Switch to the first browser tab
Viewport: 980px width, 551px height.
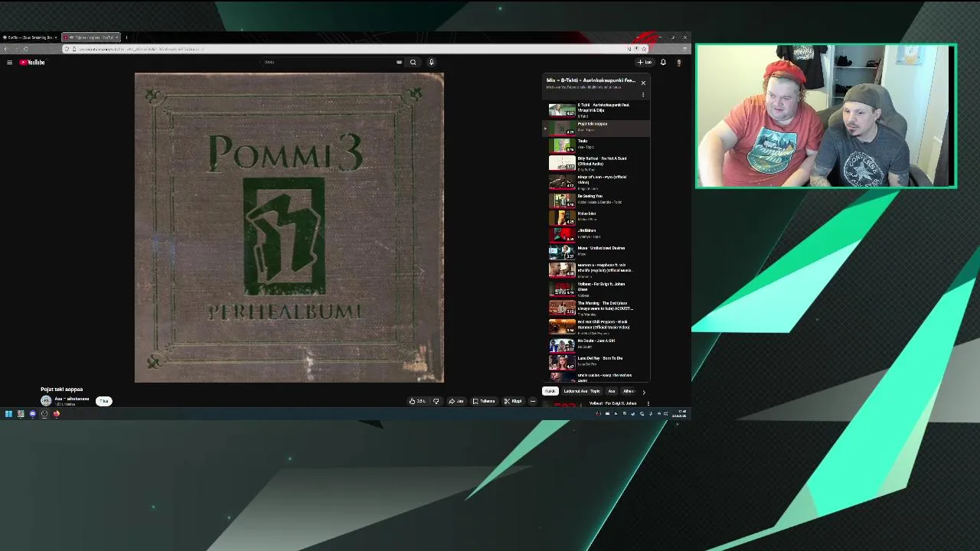pyautogui.click(x=30, y=37)
